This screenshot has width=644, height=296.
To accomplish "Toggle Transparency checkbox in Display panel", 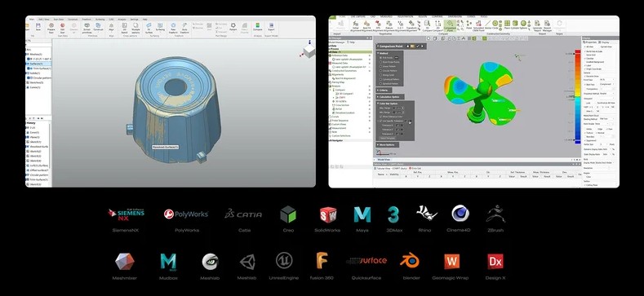I will tap(586, 88).
